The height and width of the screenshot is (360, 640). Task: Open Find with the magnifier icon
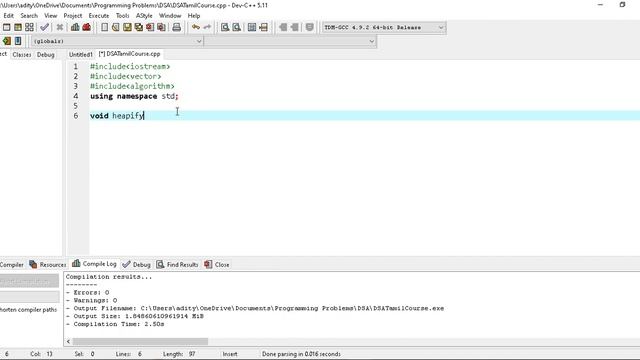click(x=225, y=27)
